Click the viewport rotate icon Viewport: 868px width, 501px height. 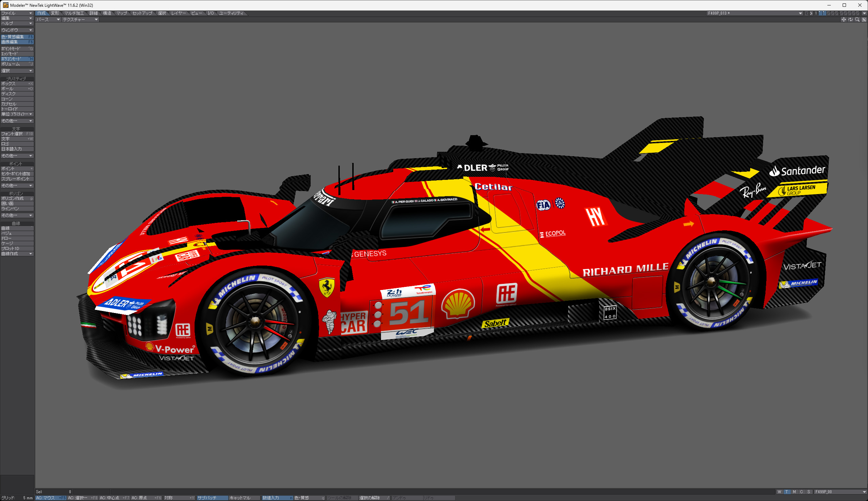[850, 20]
